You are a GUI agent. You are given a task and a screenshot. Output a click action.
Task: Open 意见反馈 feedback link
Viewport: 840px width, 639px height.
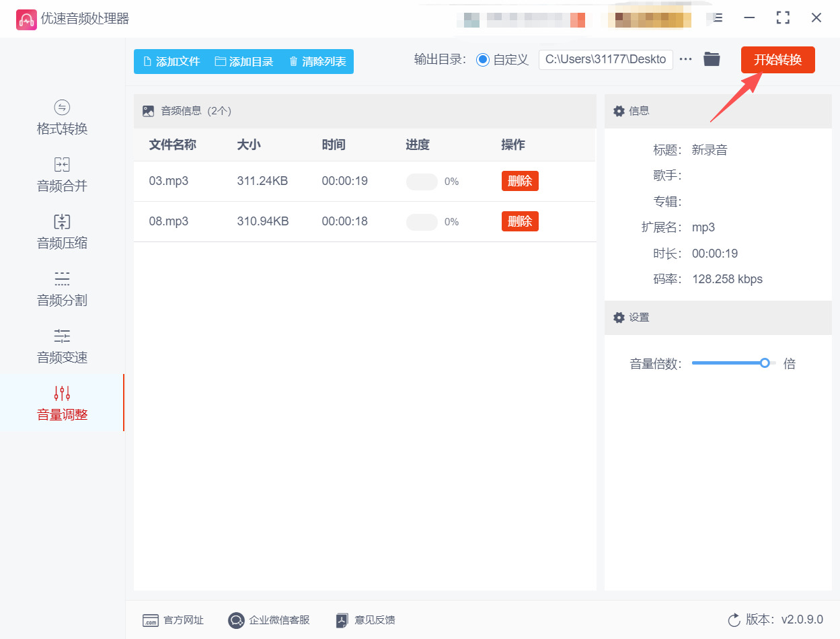(x=365, y=620)
